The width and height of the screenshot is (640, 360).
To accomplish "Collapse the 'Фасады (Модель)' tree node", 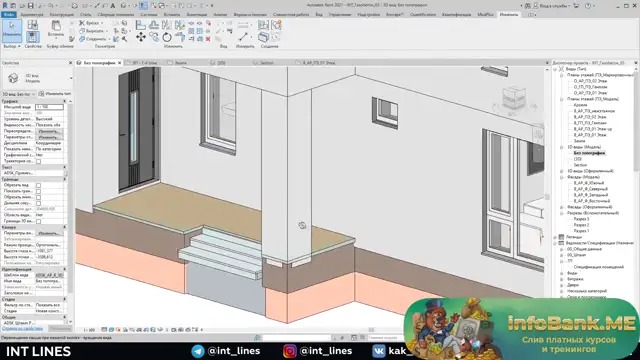I will click(x=562, y=177).
